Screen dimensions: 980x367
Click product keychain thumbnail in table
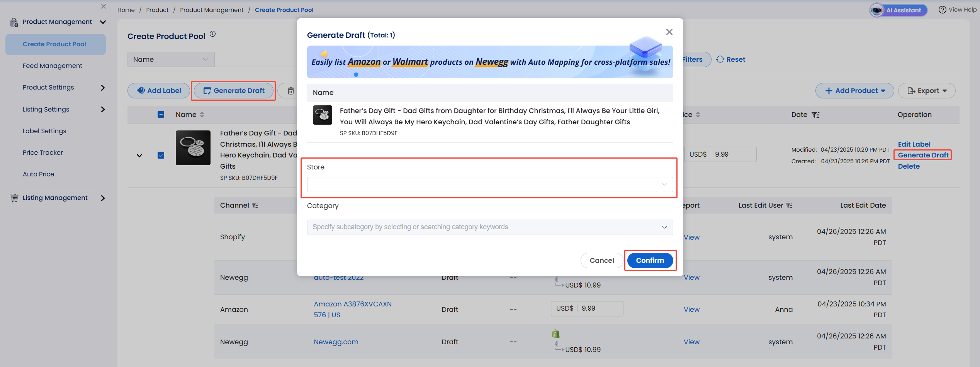tap(193, 148)
